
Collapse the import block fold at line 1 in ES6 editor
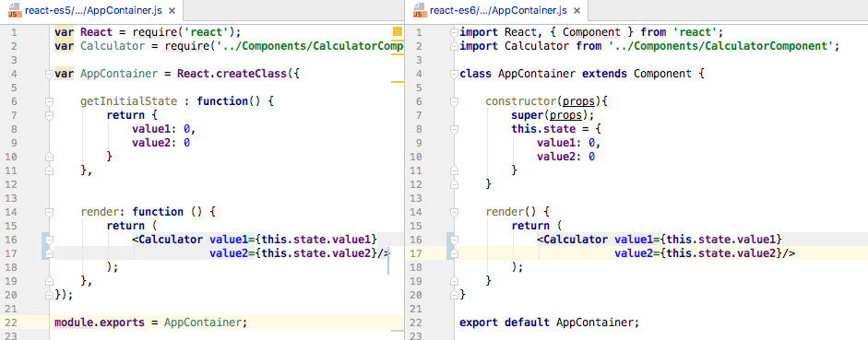pos(455,32)
